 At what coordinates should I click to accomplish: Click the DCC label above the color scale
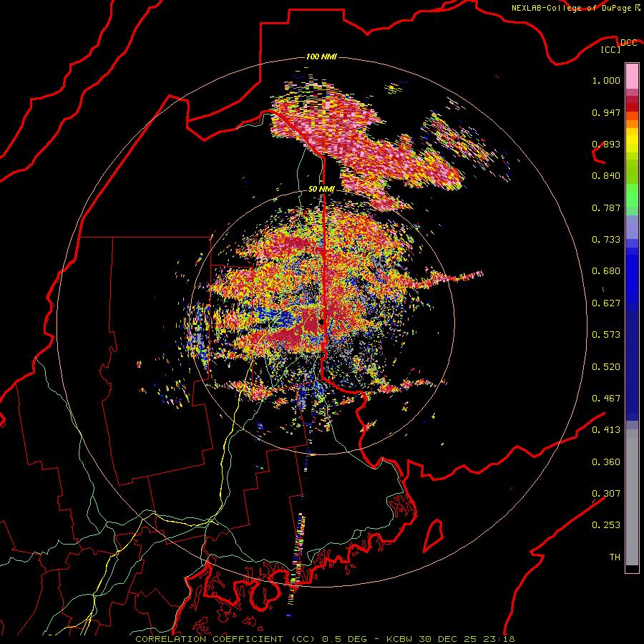click(629, 43)
